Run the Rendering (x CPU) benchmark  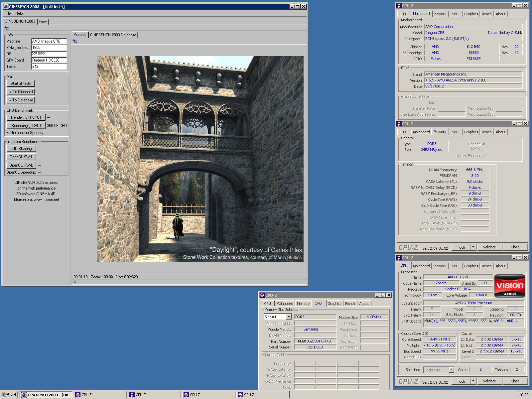click(x=26, y=126)
